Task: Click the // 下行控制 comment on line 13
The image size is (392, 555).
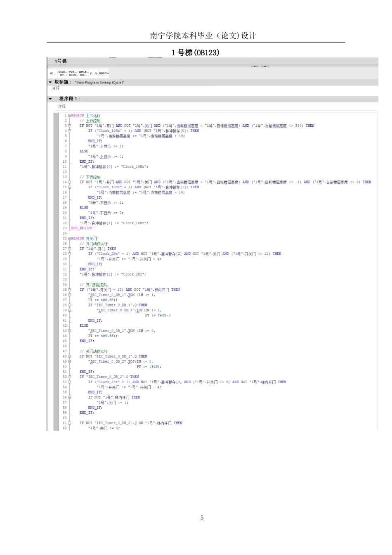Action: (x=90, y=177)
